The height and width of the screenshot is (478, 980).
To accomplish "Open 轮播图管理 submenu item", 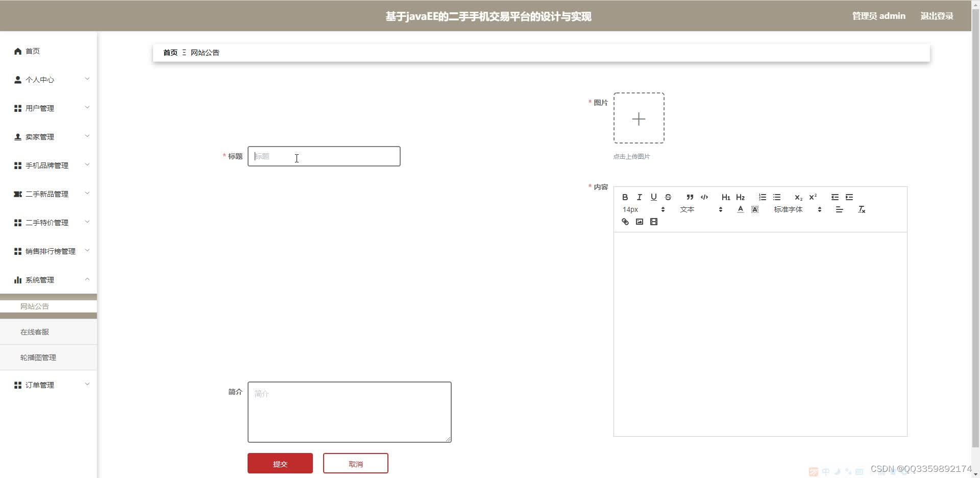I will (x=48, y=357).
